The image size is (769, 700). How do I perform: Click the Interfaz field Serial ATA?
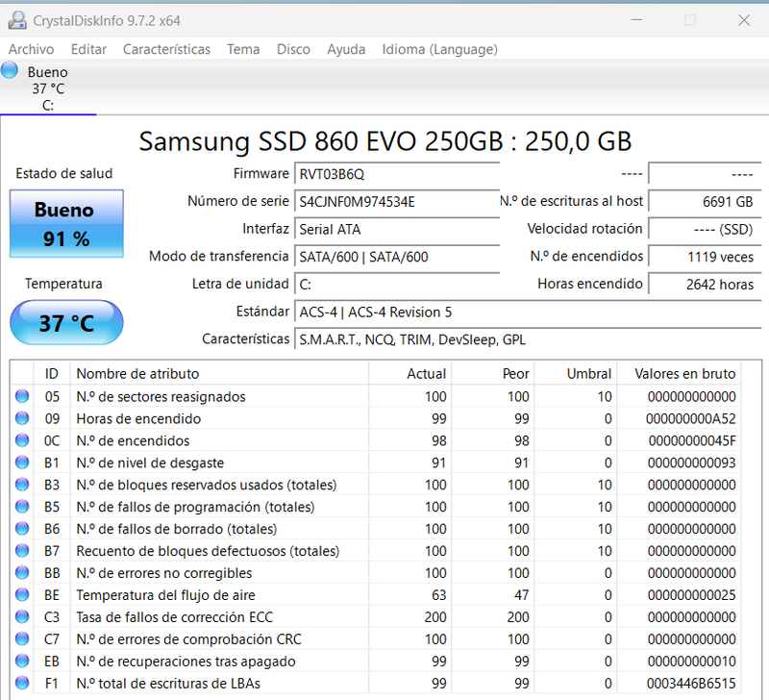(397, 229)
